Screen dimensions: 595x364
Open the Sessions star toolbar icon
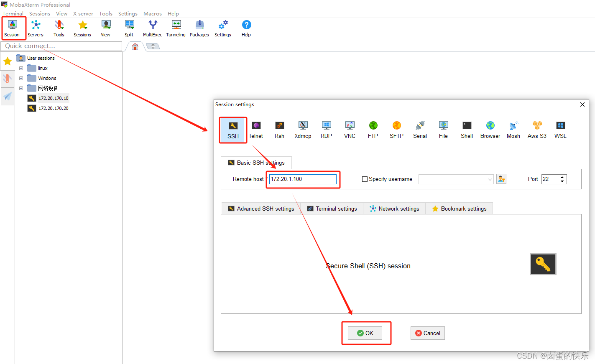point(82,28)
